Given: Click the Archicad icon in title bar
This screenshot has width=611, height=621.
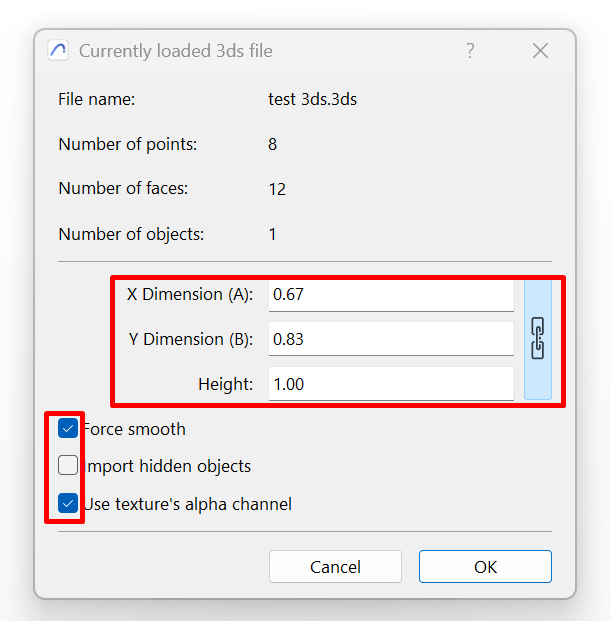Looking at the screenshot, I should pos(58,51).
